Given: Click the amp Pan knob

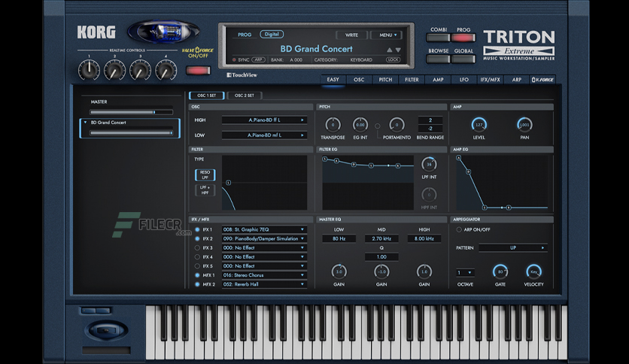Looking at the screenshot, I should pos(524,125).
